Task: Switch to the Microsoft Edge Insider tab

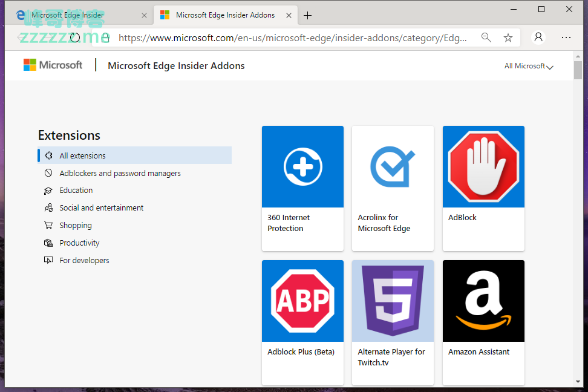Action: [79, 15]
